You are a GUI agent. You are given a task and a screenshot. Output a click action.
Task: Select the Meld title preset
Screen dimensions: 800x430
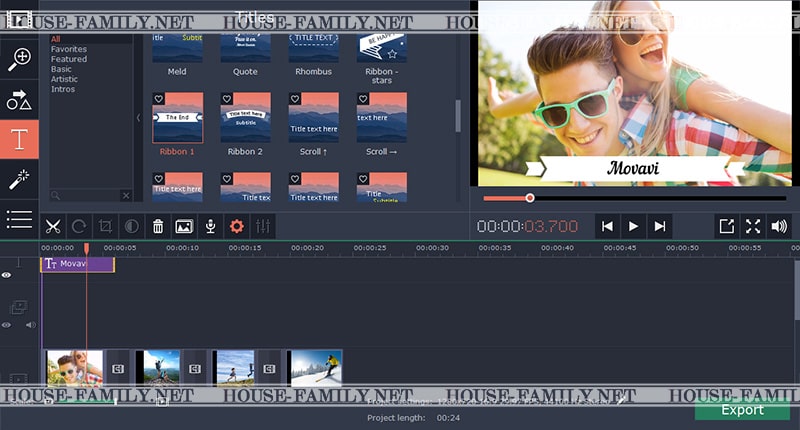[178, 48]
